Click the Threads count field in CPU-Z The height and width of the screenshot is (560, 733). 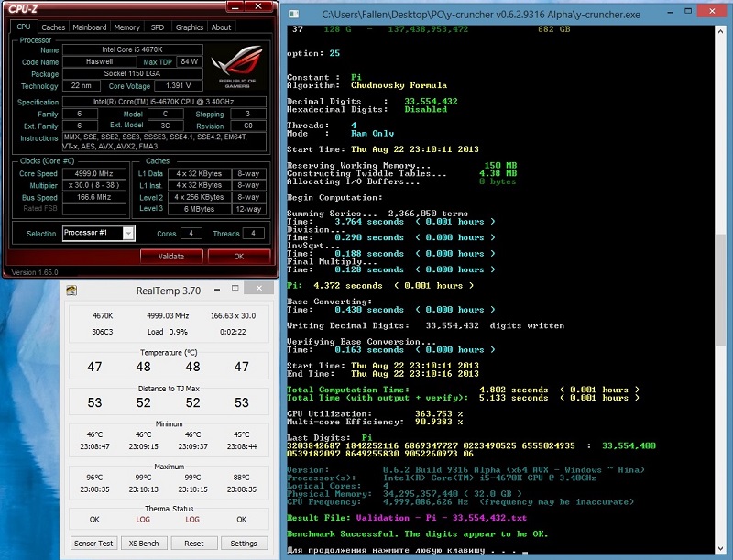[254, 233]
